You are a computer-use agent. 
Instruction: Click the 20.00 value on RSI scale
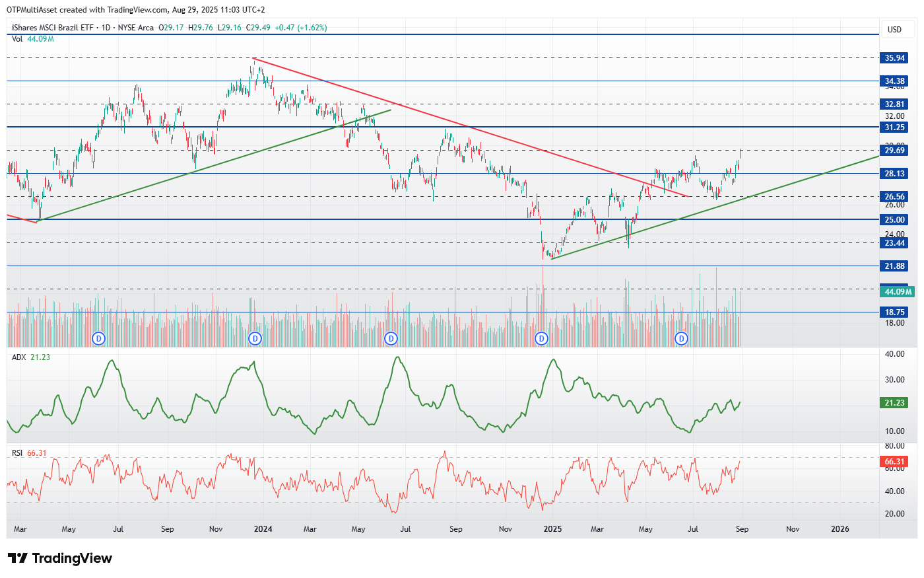(894, 514)
